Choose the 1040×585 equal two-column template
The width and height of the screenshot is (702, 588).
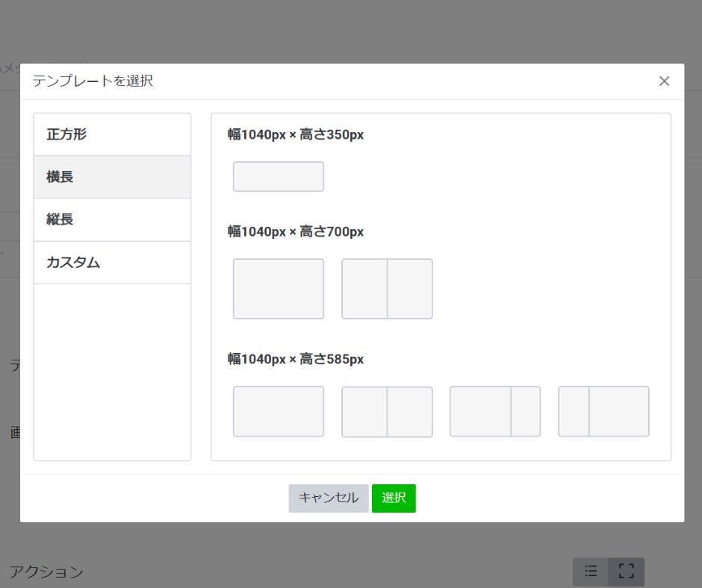point(387,411)
